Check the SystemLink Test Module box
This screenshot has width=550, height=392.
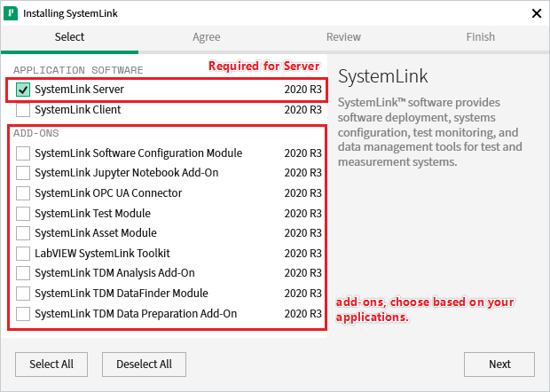pyautogui.click(x=23, y=214)
